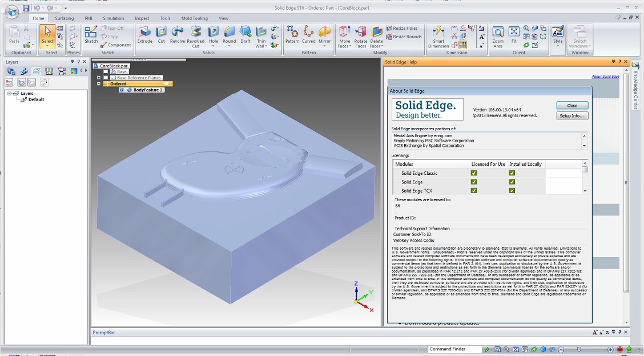Save the document from quick access toolbar
Image resolution: width=644 pixels, height=356 pixels.
(x=26, y=8)
